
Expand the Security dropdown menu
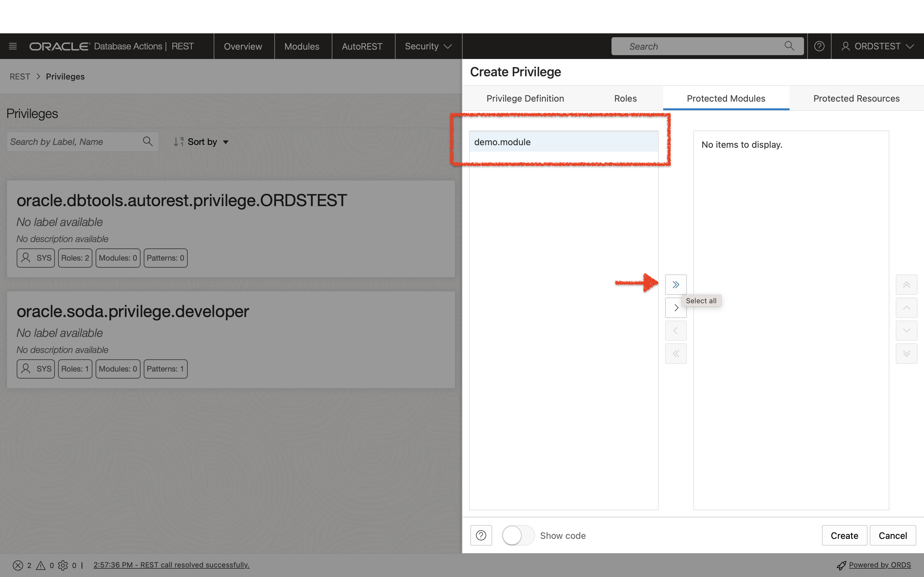coord(428,46)
